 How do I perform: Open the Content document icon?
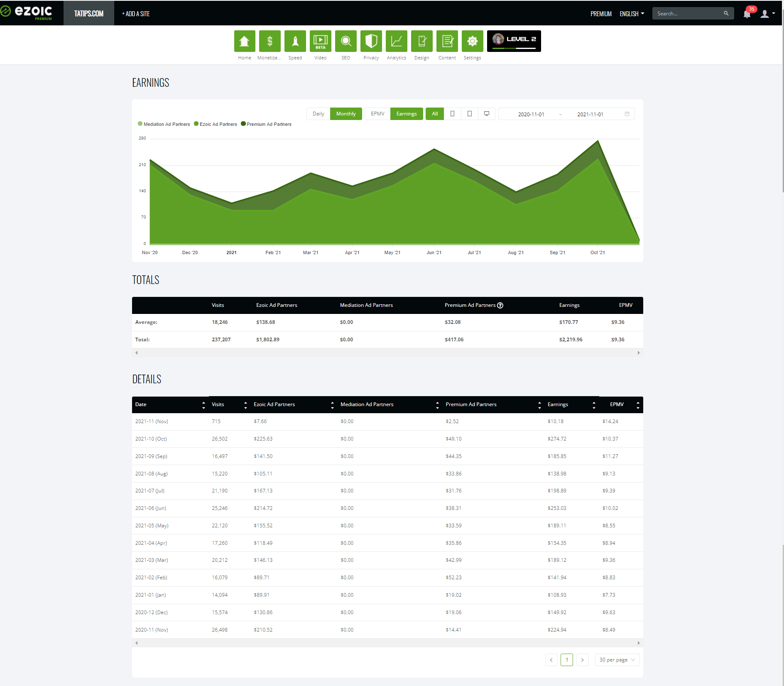tap(447, 41)
